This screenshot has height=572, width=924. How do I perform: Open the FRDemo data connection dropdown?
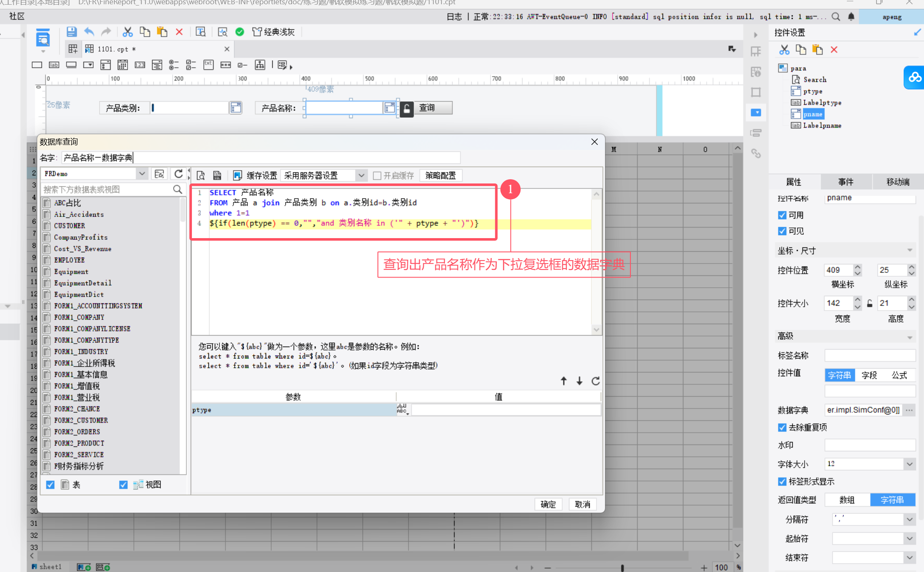(142, 174)
